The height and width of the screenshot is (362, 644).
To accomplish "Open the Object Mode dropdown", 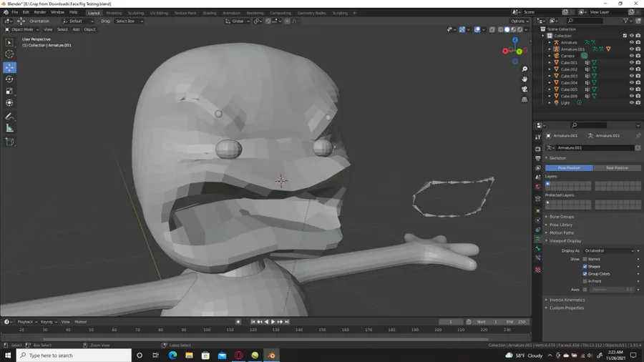I will [x=21, y=29].
